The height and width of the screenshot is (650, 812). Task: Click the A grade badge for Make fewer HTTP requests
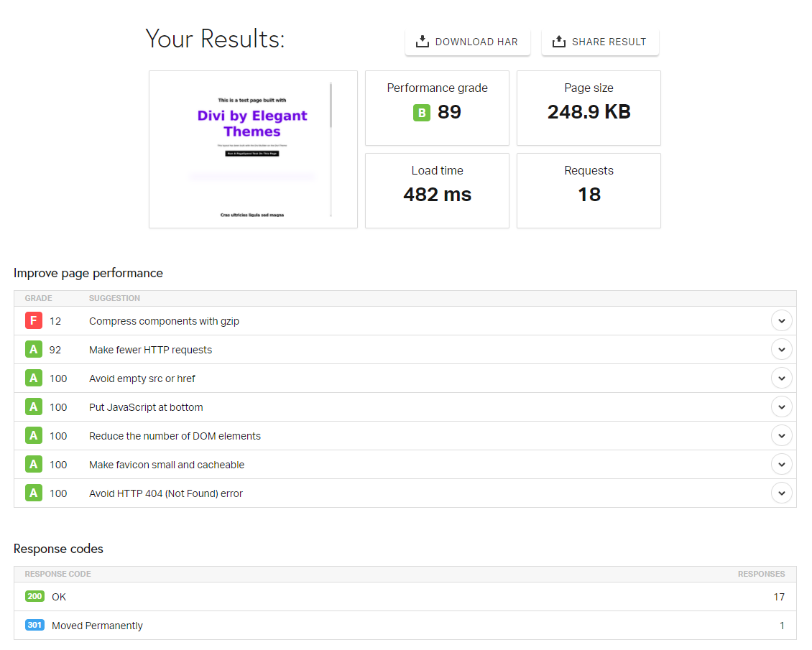[34, 350]
